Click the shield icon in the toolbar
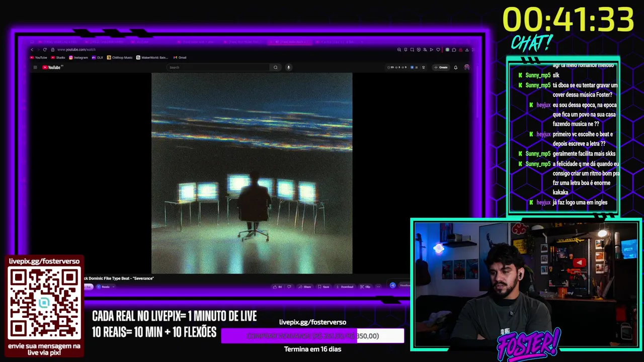The image size is (644, 362). click(419, 50)
